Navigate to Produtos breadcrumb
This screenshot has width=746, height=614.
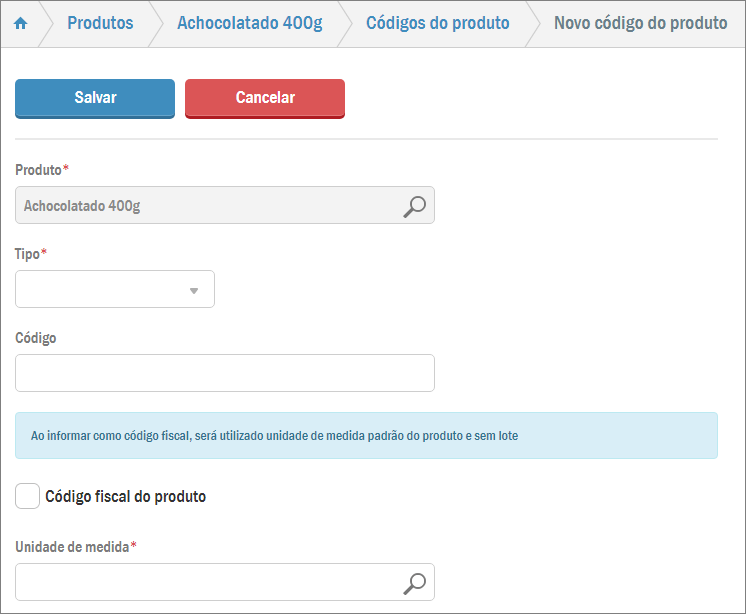point(100,23)
